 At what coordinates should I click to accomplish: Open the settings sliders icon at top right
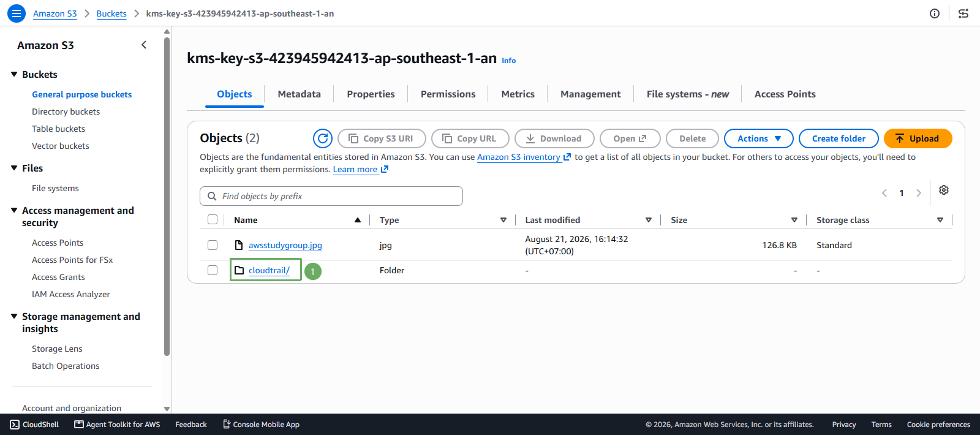pyautogui.click(x=963, y=13)
